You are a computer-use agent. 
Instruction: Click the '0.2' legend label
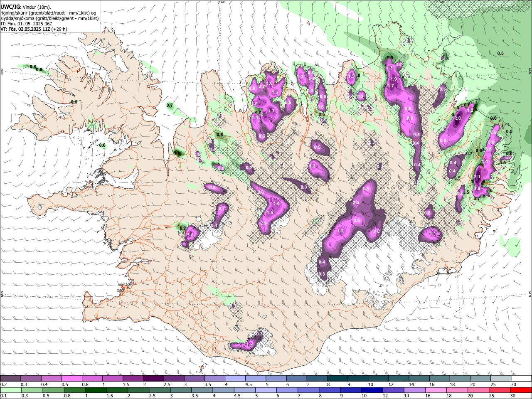[3, 384]
